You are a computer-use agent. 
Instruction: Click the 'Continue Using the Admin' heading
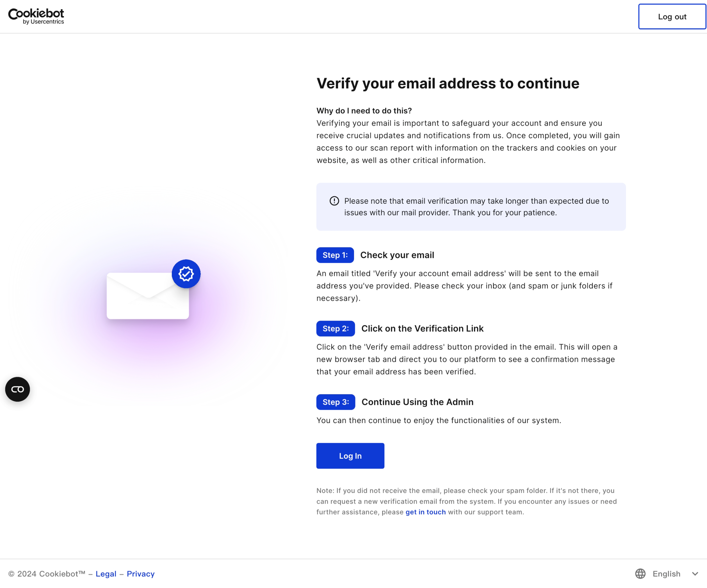pyautogui.click(x=418, y=402)
